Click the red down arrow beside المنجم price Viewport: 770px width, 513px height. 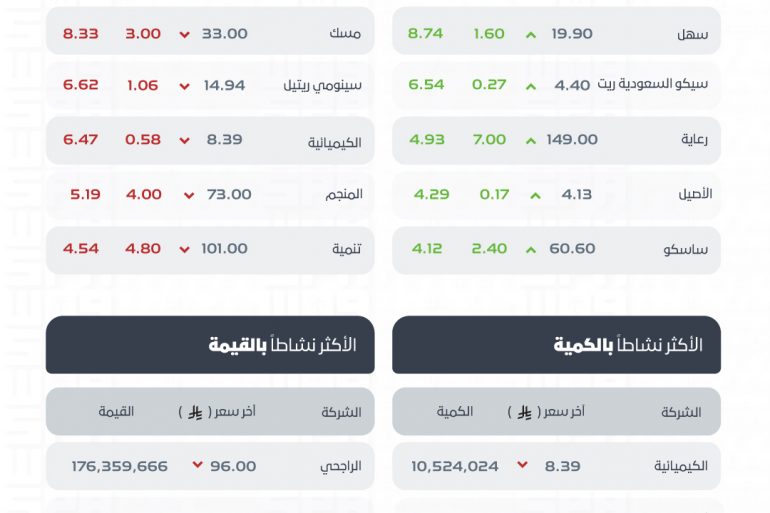pyautogui.click(x=189, y=195)
